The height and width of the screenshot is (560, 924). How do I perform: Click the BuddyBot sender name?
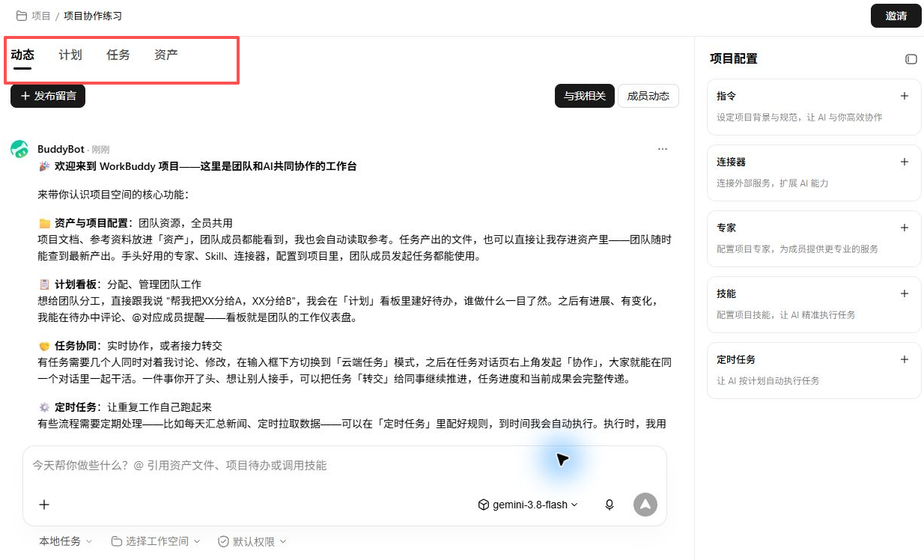pos(61,149)
